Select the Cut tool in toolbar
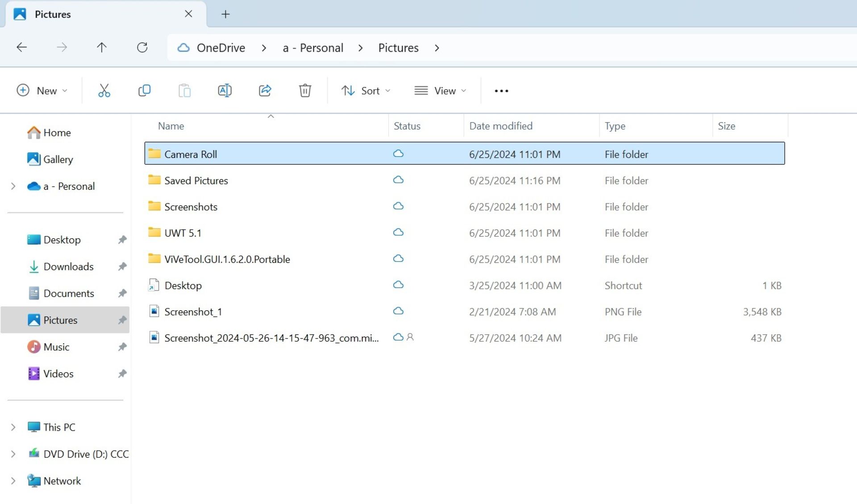Viewport: 857px width, 504px height. (x=104, y=90)
